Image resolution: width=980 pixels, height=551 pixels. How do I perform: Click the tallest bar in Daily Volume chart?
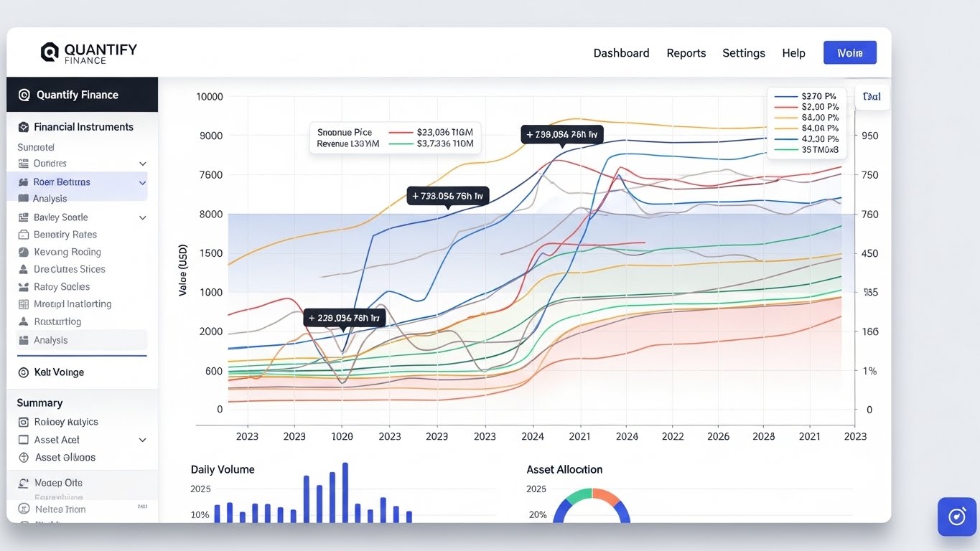tap(345, 492)
